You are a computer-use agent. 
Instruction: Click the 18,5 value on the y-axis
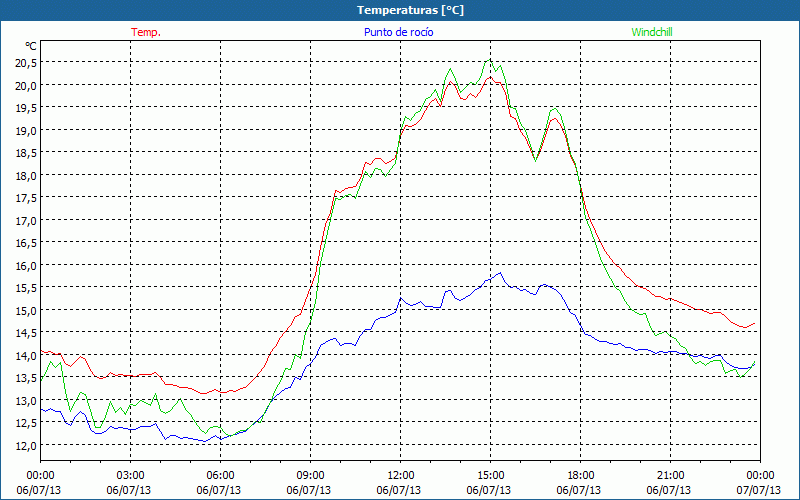pyautogui.click(x=28, y=153)
